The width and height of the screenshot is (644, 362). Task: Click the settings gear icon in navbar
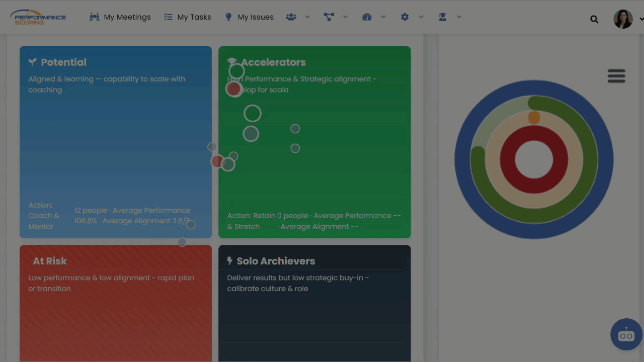point(405,17)
